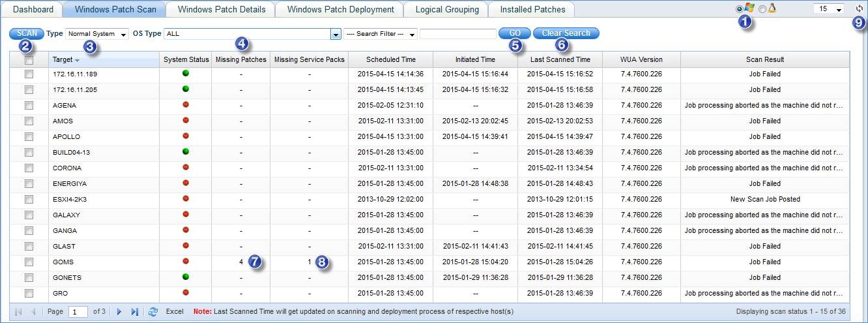Select the Linux OS radio button

(762, 9)
